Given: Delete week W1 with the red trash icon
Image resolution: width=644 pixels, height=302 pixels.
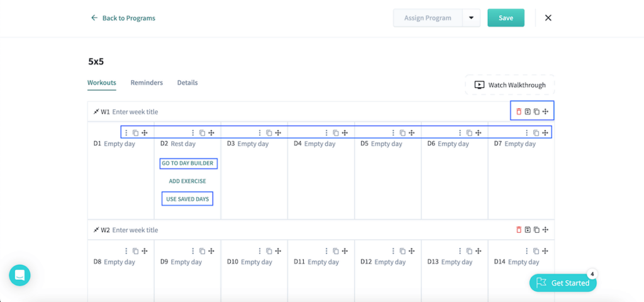Looking at the screenshot, I should click(519, 112).
